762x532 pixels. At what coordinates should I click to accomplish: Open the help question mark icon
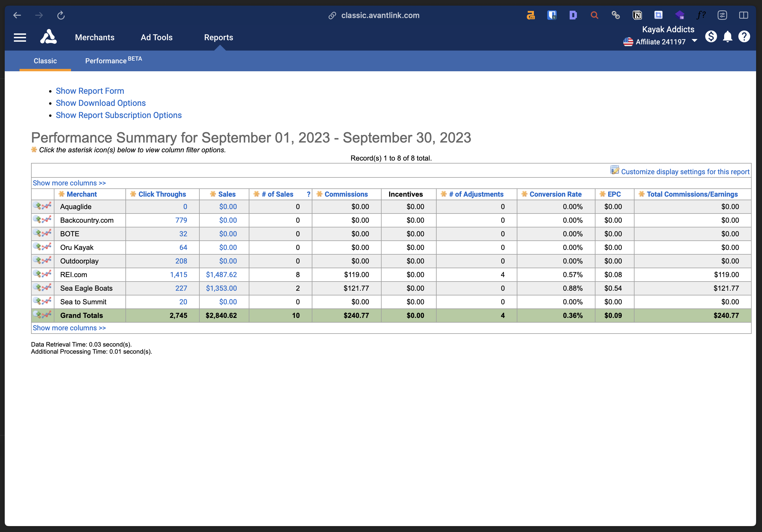[x=744, y=36]
